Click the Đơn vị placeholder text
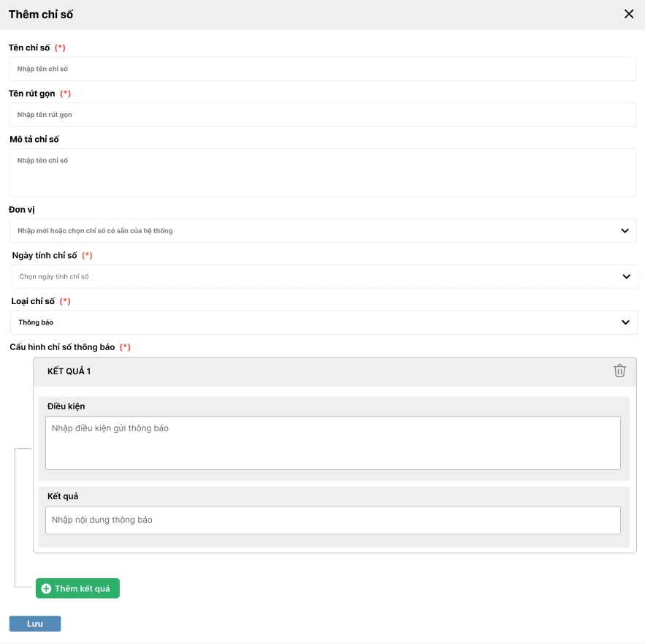The height and width of the screenshot is (644, 645). (x=95, y=231)
